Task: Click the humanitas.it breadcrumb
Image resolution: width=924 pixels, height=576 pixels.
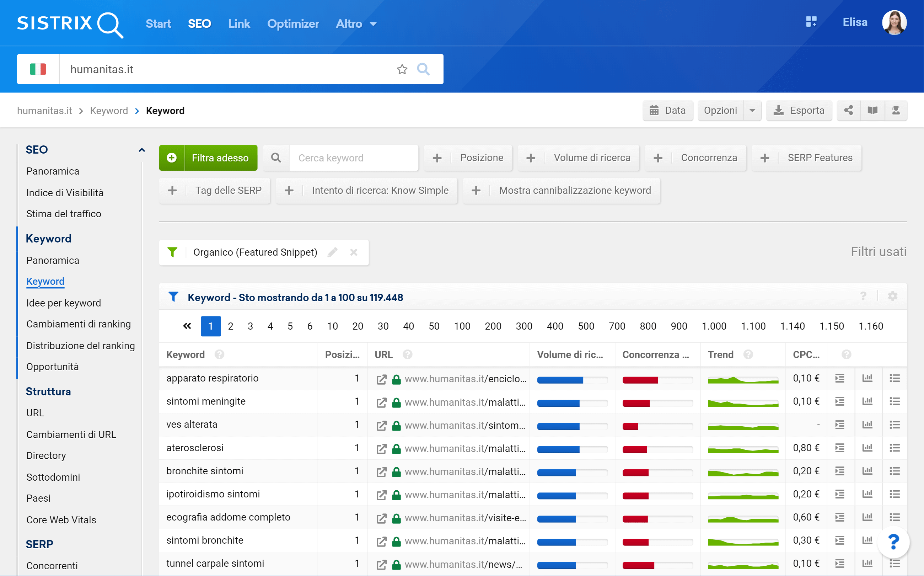Action: 44,111
